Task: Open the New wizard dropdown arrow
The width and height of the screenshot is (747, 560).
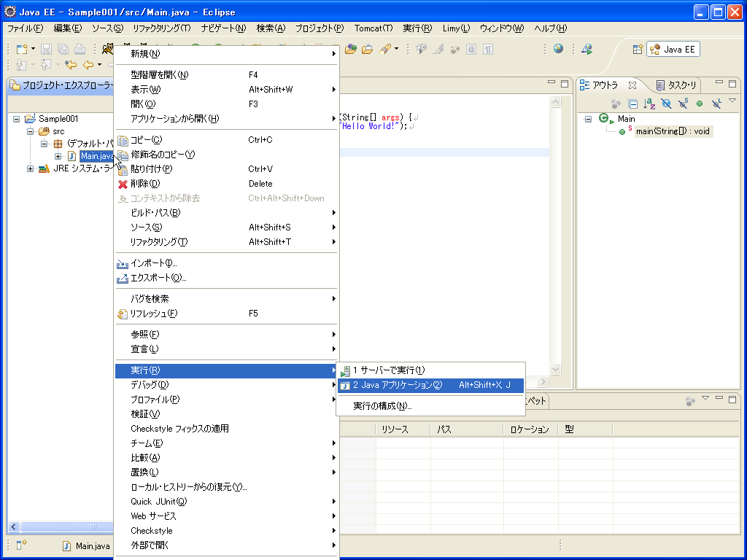Action: 33,49
